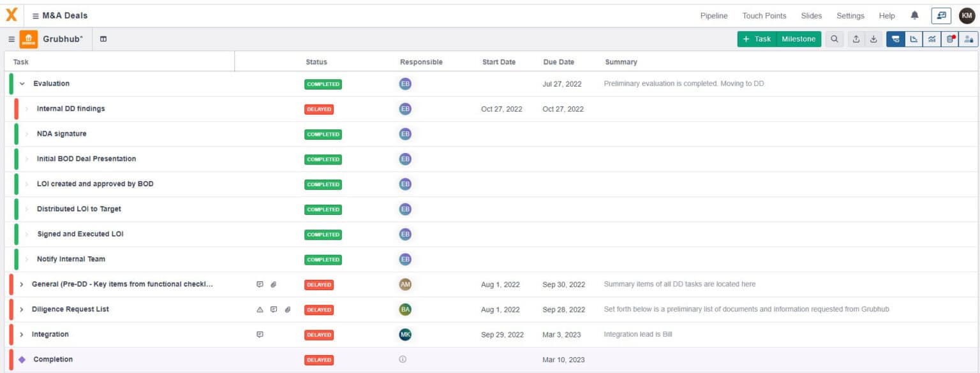This screenshot has width=980, height=373.
Task: Click the attachment icon on Diligence Request List
Action: (287, 309)
